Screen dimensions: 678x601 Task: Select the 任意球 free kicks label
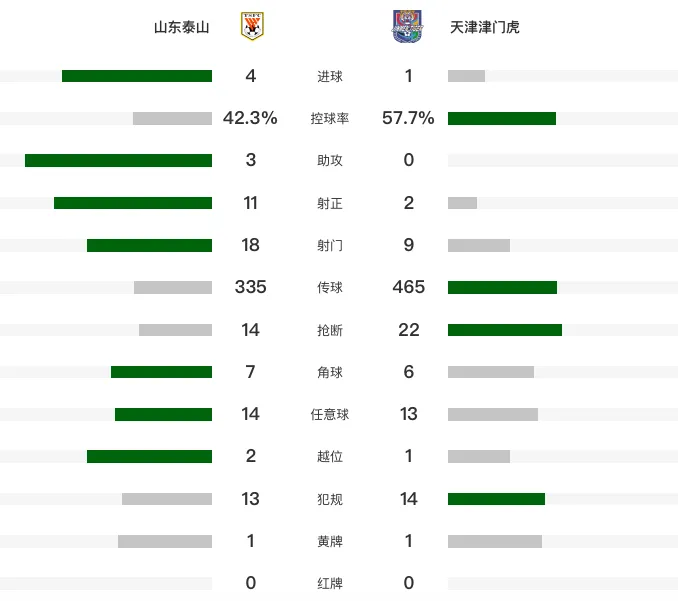329,414
